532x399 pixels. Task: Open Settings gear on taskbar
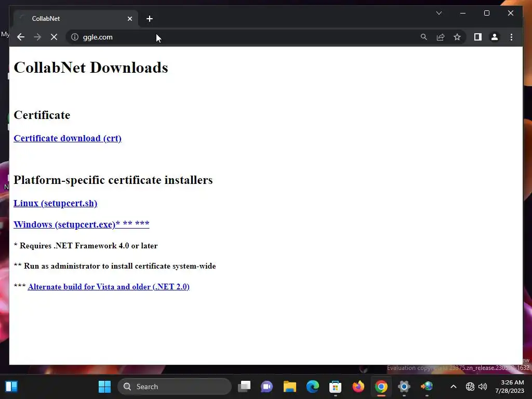click(x=404, y=387)
